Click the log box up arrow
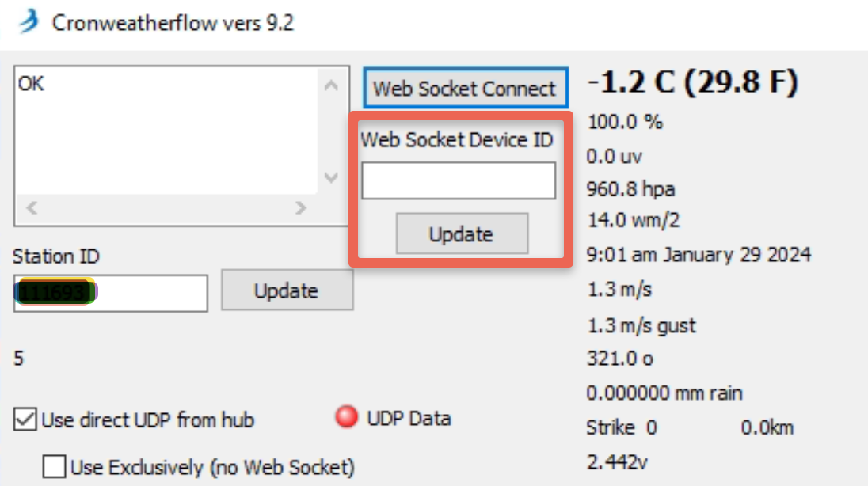 (331, 85)
